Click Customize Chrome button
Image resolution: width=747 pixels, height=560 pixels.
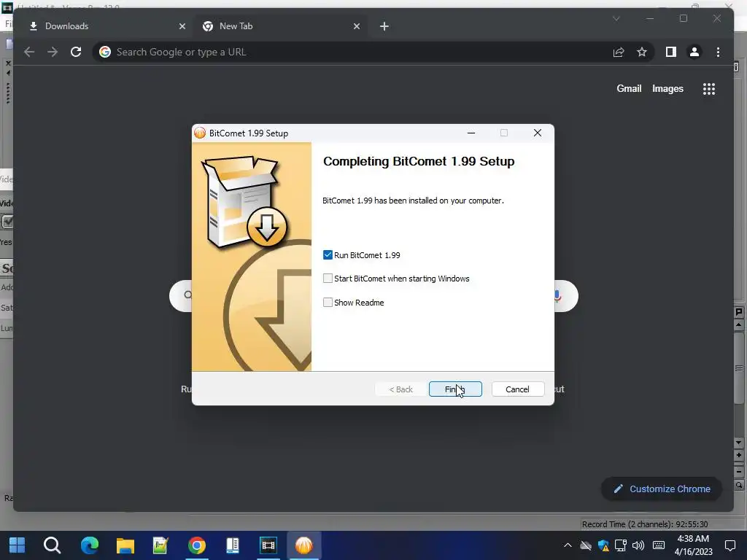tap(662, 489)
